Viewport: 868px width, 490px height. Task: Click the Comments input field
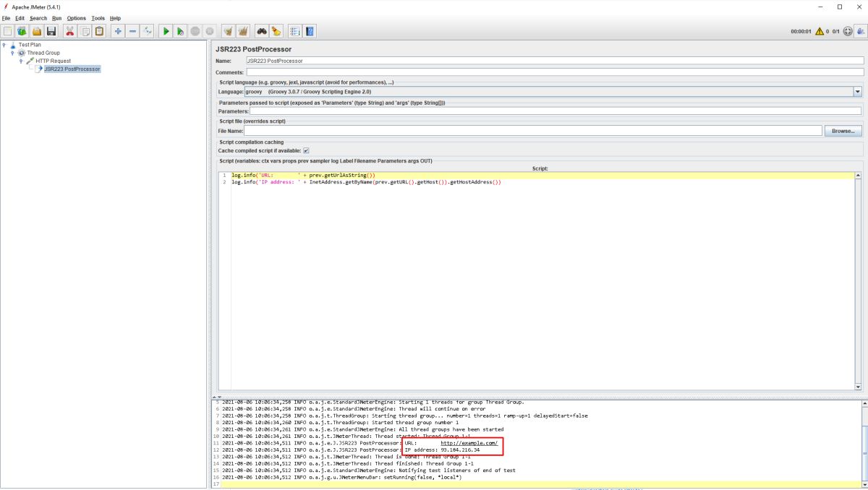(555, 72)
